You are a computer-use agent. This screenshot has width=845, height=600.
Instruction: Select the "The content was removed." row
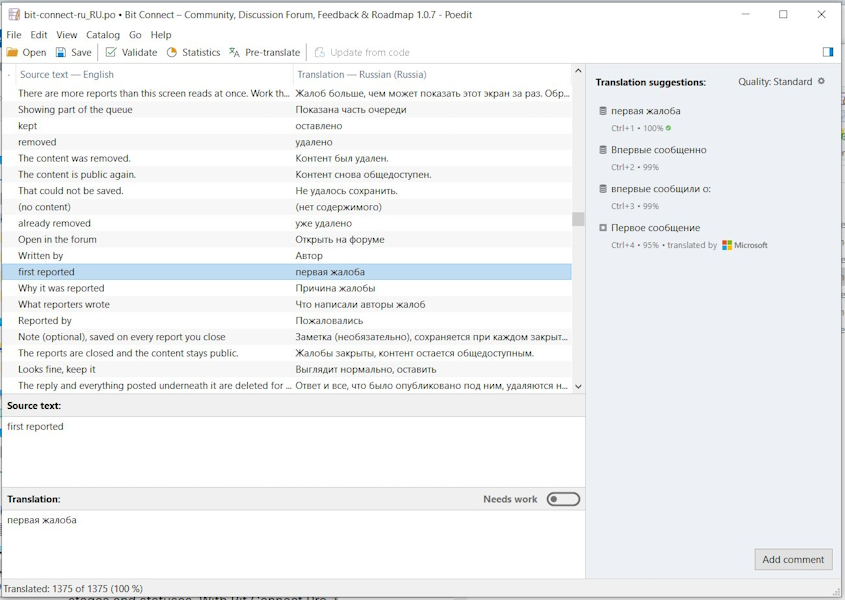click(x=287, y=158)
